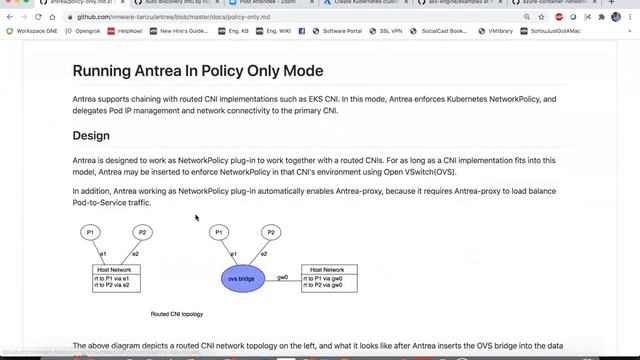Click the 'Design' section heading
This screenshot has height=360, width=640.
[x=91, y=136]
